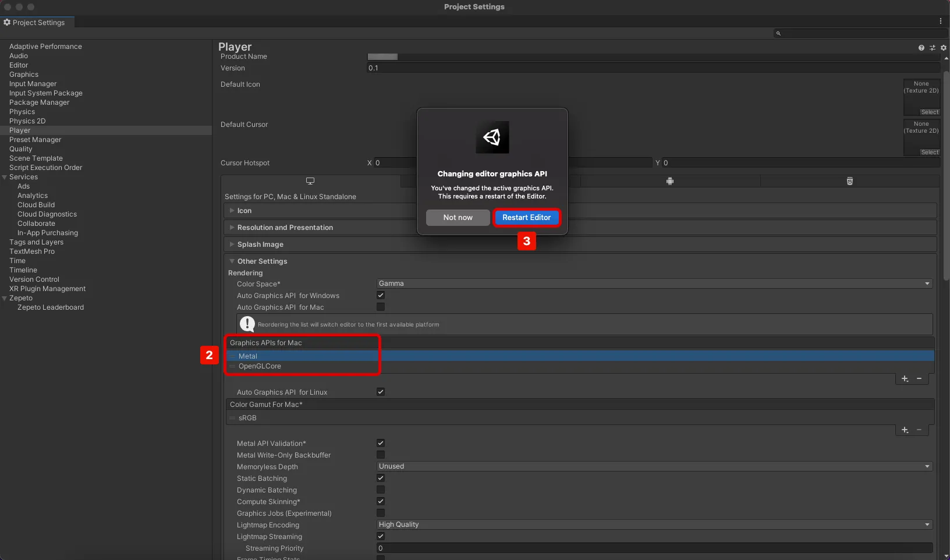Click the Restart Editor button

527,217
